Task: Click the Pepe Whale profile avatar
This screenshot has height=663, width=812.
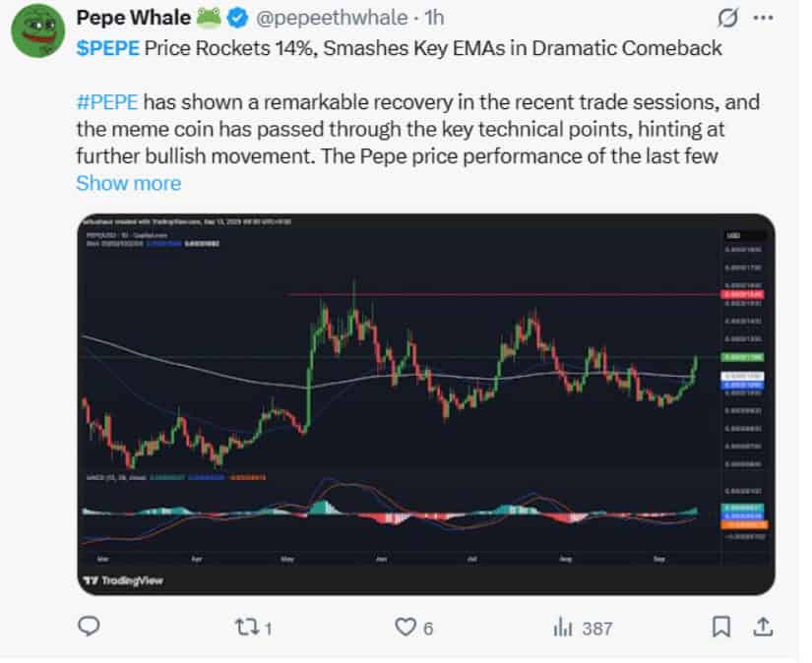Action: point(37,31)
